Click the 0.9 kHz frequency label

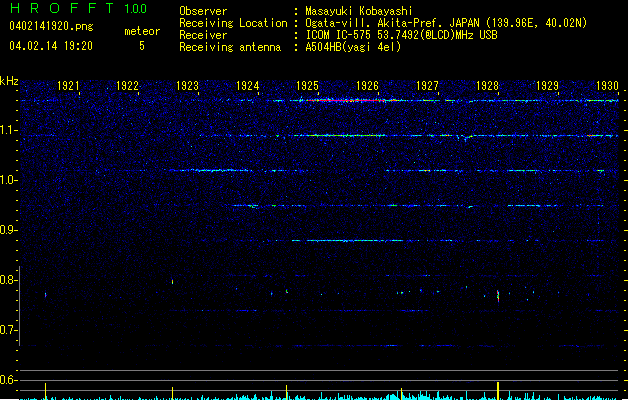click(x=9, y=230)
